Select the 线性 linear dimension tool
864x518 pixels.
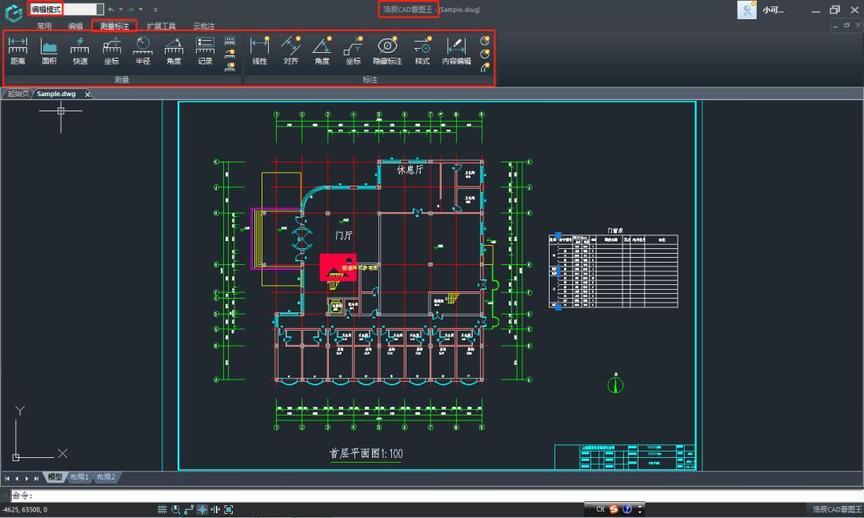260,50
